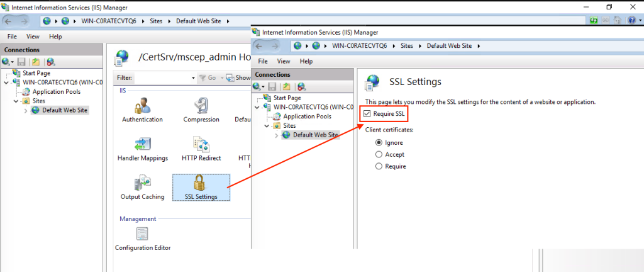Open the Configuration Editor feature
The height and width of the screenshot is (272, 644).
pyautogui.click(x=143, y=239)
